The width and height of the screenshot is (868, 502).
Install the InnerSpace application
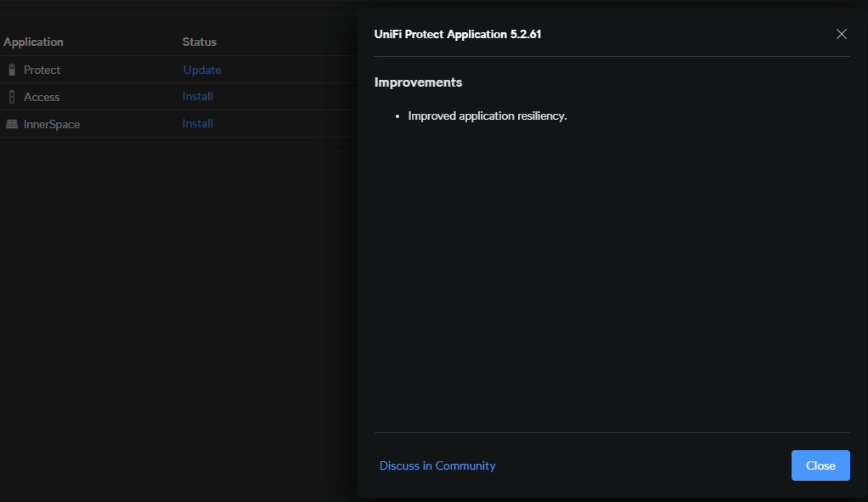198,124
